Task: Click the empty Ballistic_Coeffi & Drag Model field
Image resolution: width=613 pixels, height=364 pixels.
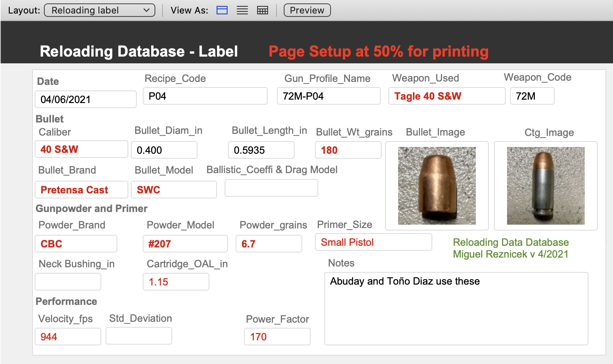Action: tap(271, 188)
